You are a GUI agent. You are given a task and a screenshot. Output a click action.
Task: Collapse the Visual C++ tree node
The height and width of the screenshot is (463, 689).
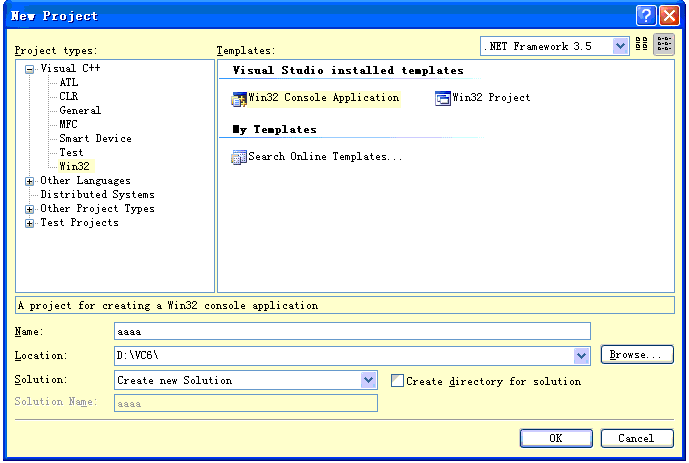(x=30, y=69)
